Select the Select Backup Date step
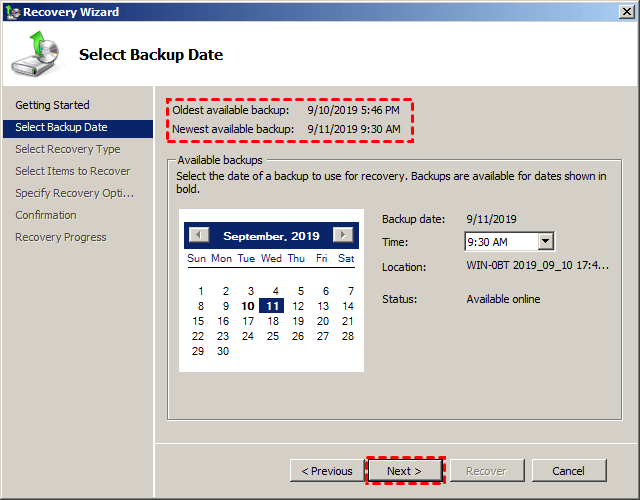This screenshot has width=640, height=500. pyautogui.click(x=61, y=127)
